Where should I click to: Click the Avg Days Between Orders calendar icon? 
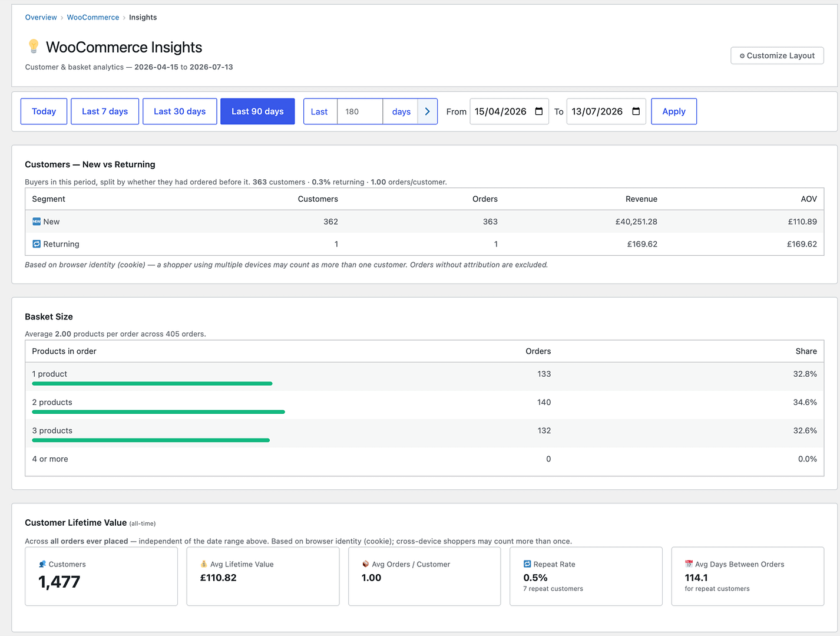point(689,564)
